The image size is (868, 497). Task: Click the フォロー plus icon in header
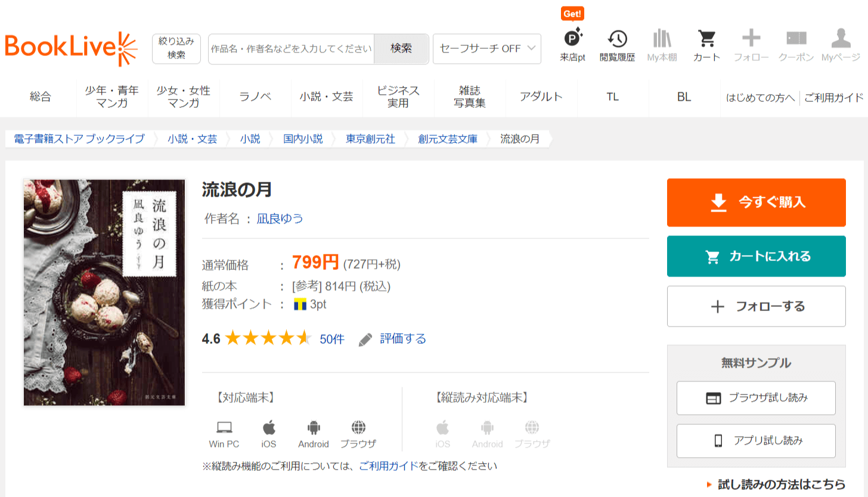(x=751, y=39)
